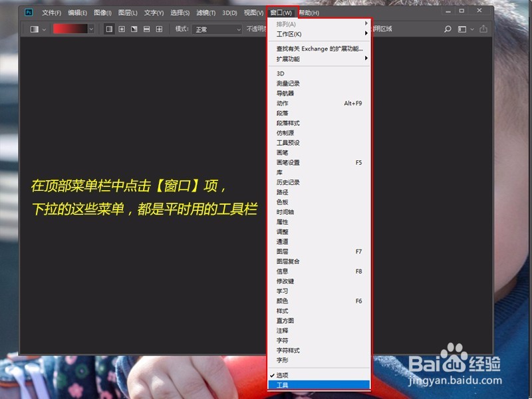Select 仿制源 menu entry
532x399 pixels.
point(319,132)
